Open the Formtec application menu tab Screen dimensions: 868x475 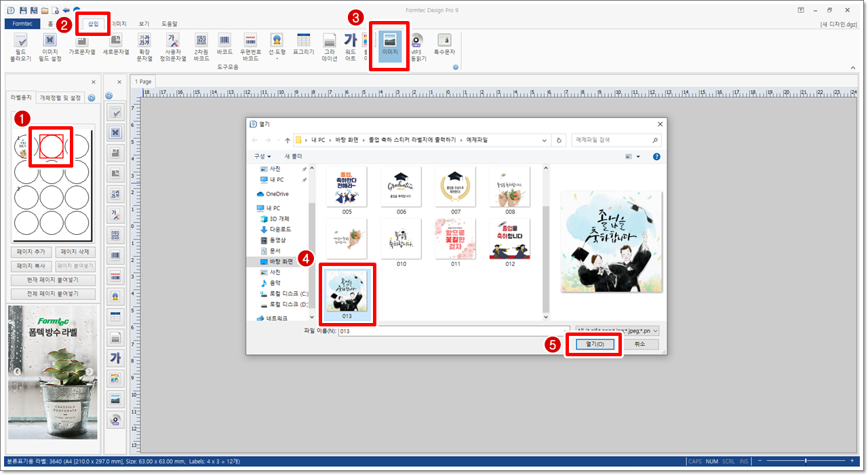click(22, 24)
